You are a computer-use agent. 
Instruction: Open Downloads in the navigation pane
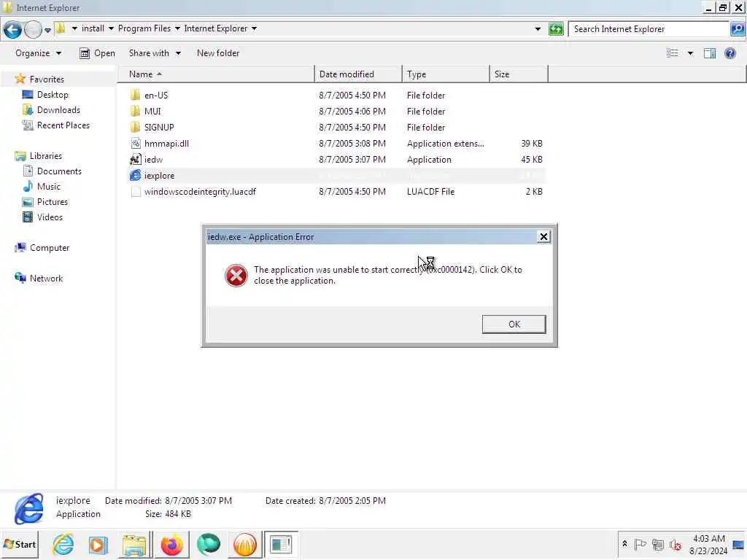pyautogui.click(x=58, y=110)
